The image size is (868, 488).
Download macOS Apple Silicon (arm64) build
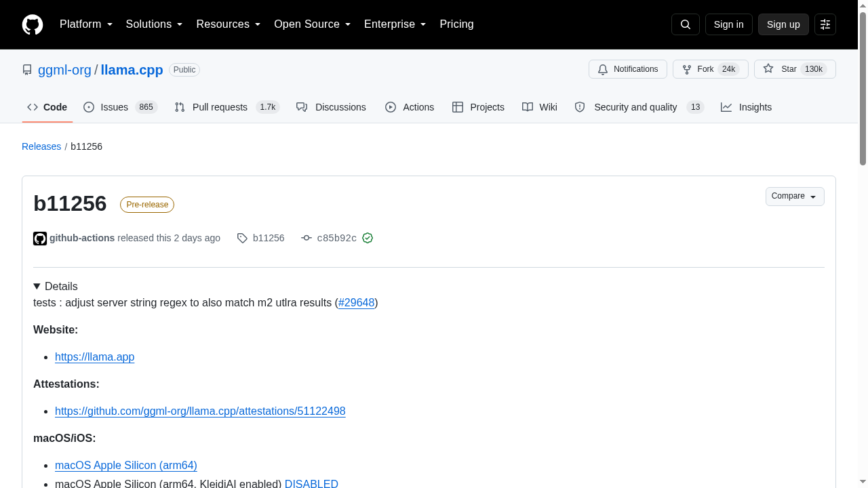pos(126,465)
